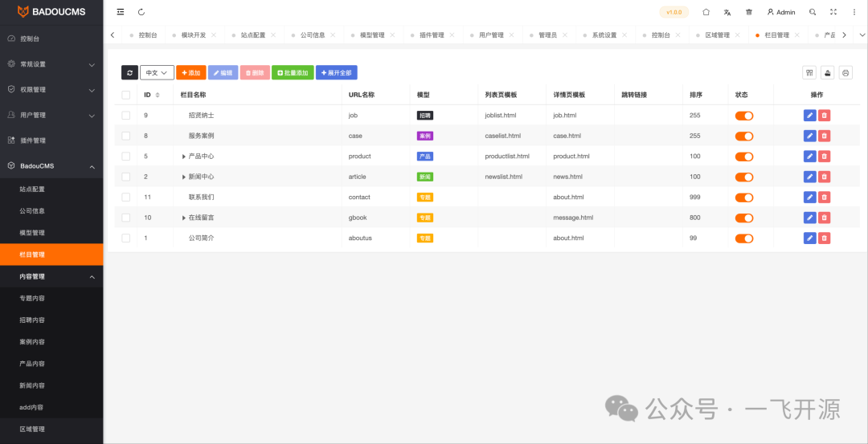Check the box for 产品中心 row
The height and width of the screenshot is (444, 868).
click(x=125, y=157)
